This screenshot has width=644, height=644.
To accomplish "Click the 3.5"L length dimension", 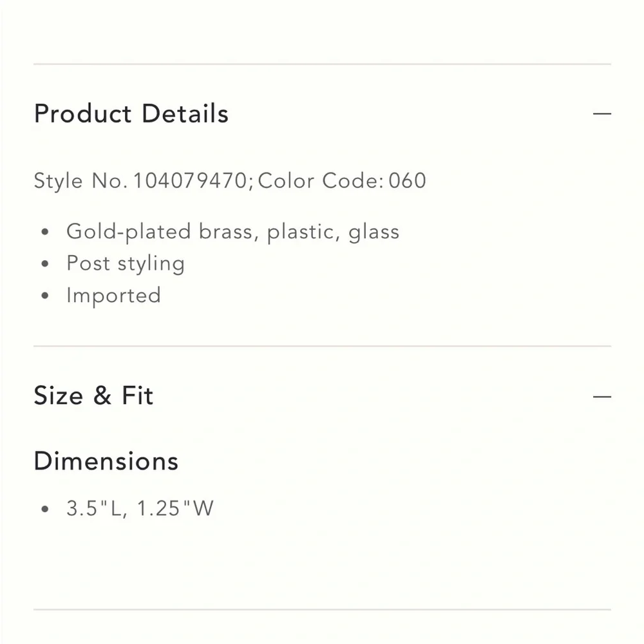I will click(95, 509).
